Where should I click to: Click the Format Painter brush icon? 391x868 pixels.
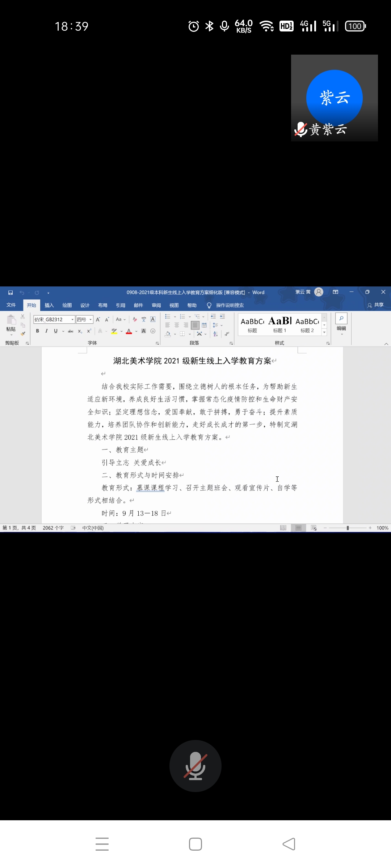(x=23, y=333)
